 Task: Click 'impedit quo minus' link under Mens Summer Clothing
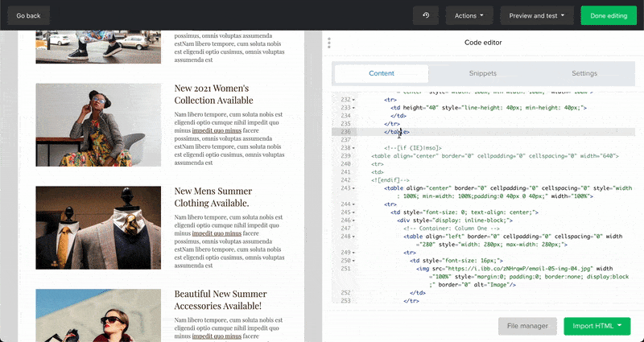217,233
